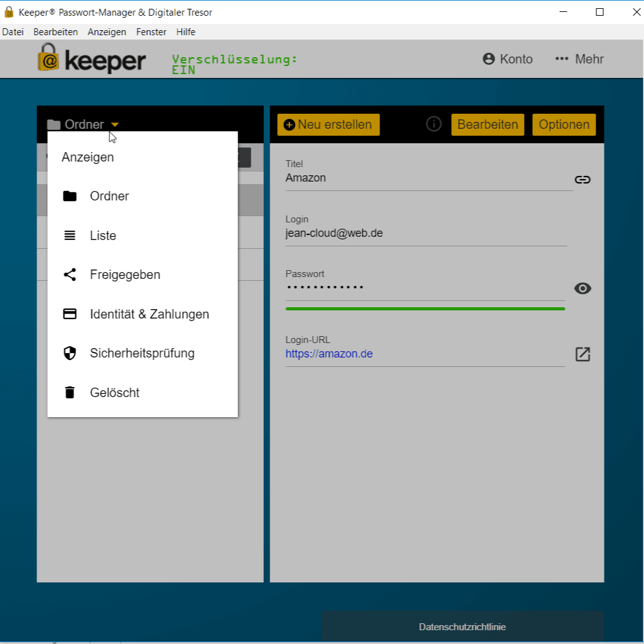Select Ordner view in dropdown
644x644 pixels.
143,196
